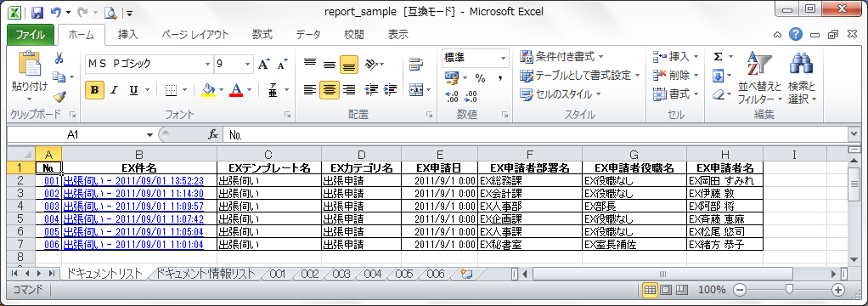This screenshot has height=306, width=868.
Task: Click the AutoSum sigma icon
Action: coord(718,57)
